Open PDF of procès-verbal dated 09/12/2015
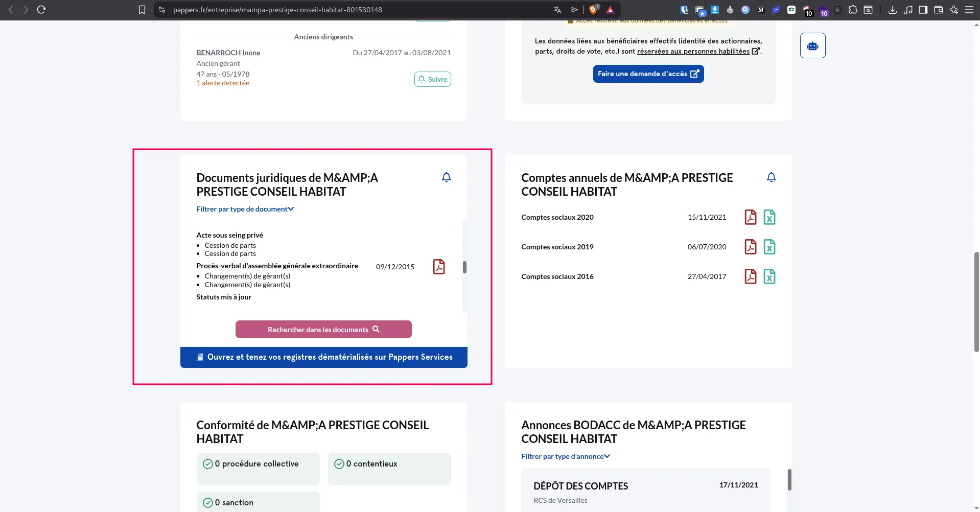980x512 pixels. coord(439,267)
